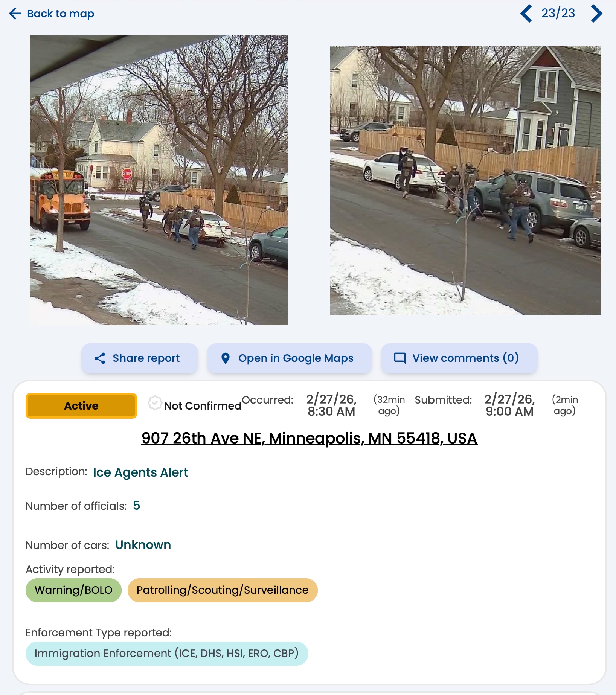Go to previous report chevron

526,14
